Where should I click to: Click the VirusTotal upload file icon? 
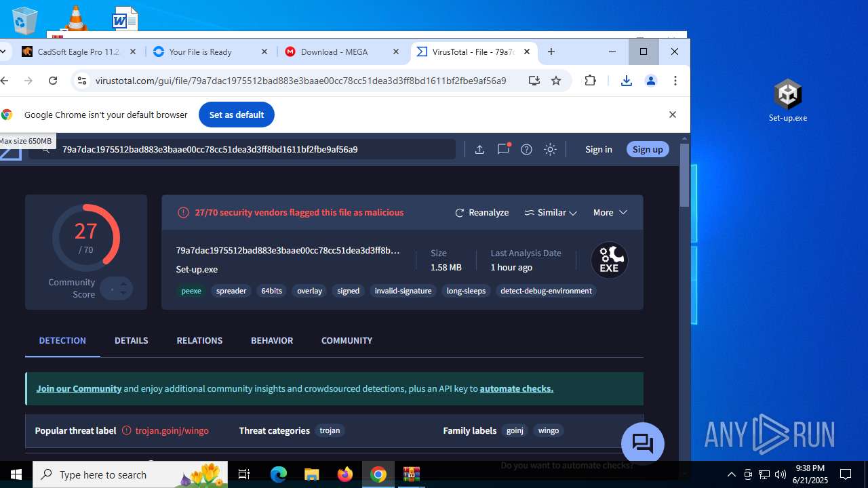pyautogui.click(x=479, y=149)
